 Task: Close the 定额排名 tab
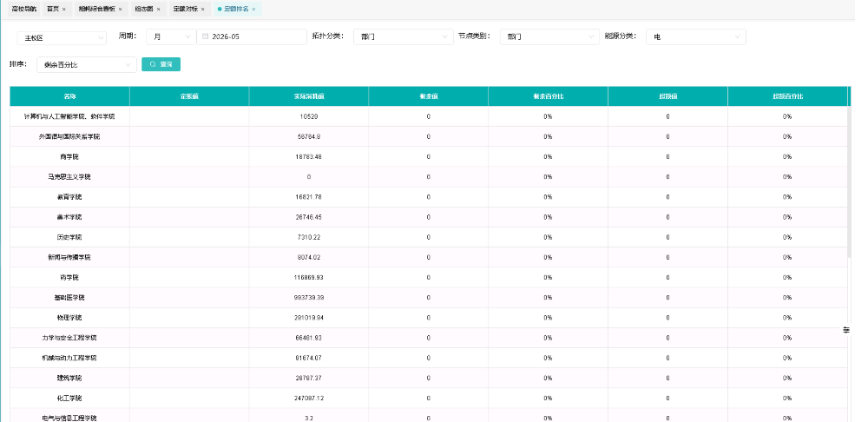[x=253, y=10]
